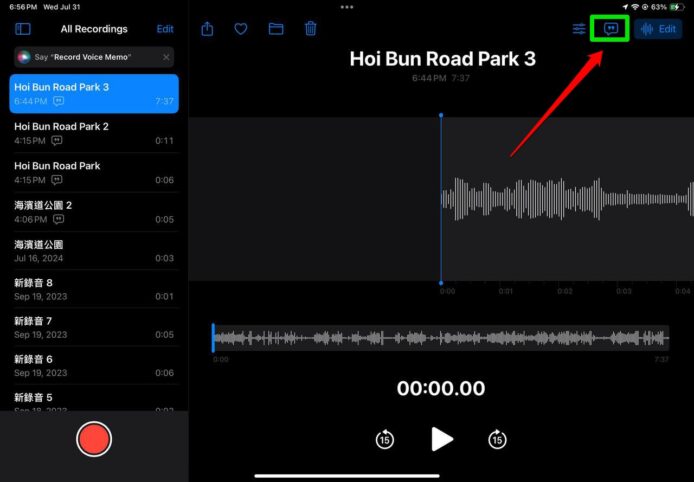Tap Edit in the All Recordings header

coord(165,29)
